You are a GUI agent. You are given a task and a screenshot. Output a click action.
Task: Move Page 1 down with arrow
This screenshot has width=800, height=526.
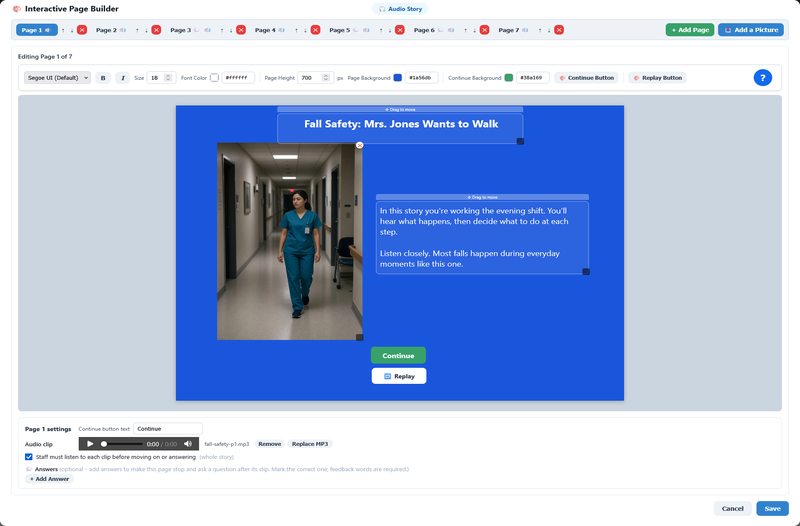point(72,30)
